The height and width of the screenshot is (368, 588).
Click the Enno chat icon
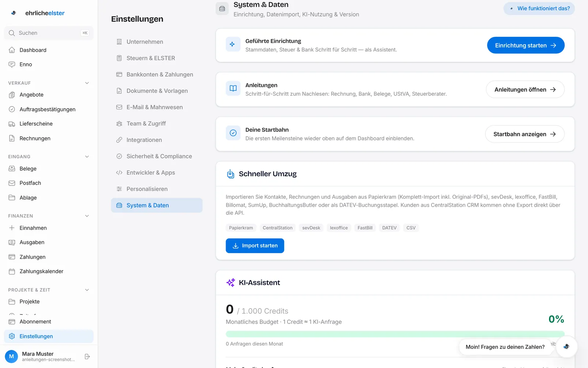(12, 64)
